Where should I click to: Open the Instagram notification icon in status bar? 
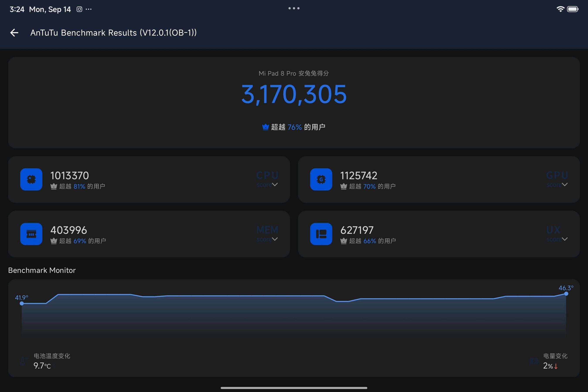[x=79, y=9]
